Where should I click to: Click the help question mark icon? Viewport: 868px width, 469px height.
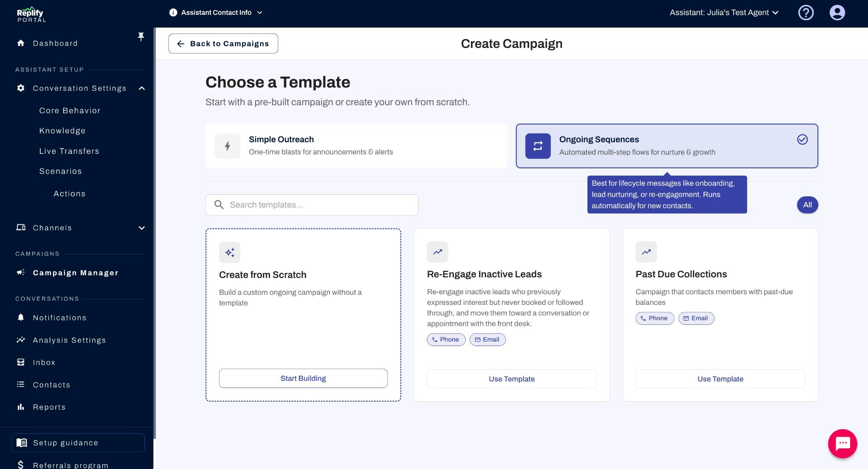click(x=806, y=13)
